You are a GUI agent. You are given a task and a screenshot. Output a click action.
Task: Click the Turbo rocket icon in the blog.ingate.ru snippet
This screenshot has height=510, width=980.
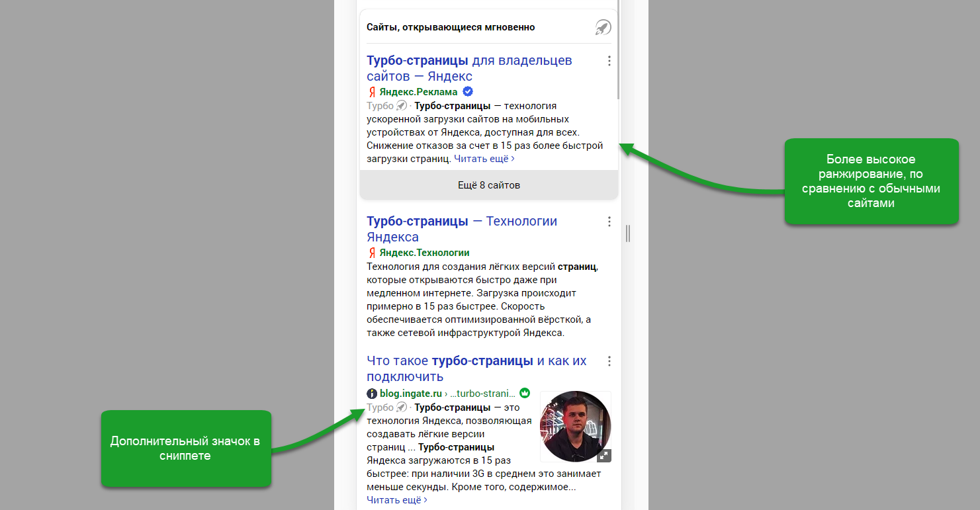click(x=401, y=407)
